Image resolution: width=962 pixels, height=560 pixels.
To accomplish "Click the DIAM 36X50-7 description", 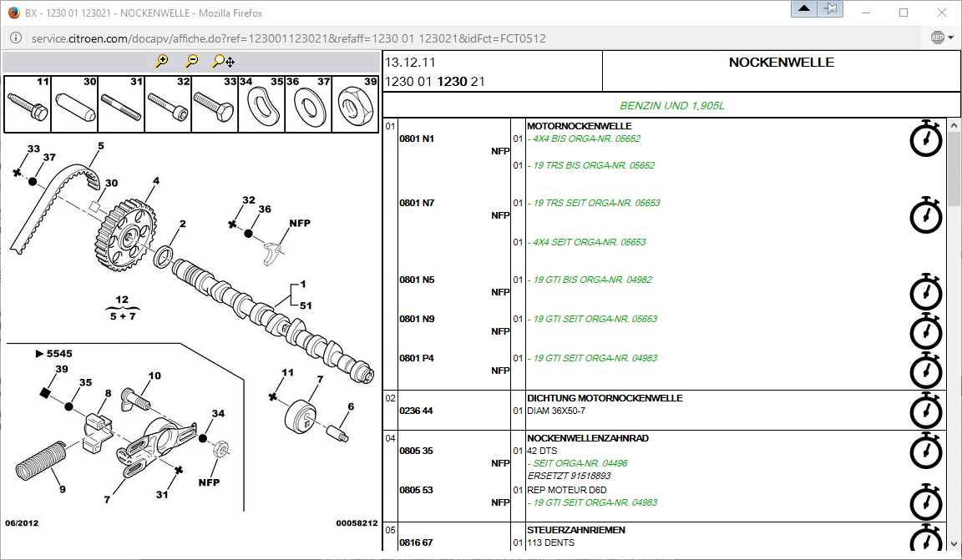I will (x=556, y=411).
